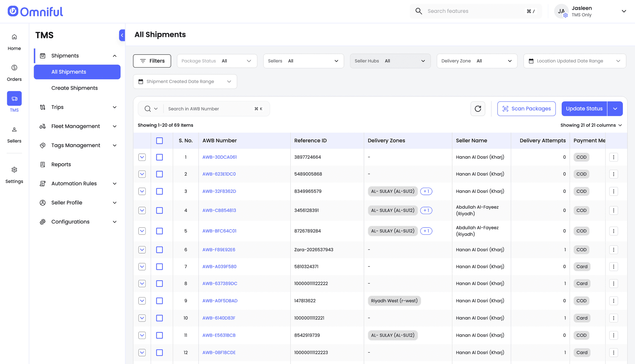Open row actions menu for AWB-A039F580

point(614,266)
